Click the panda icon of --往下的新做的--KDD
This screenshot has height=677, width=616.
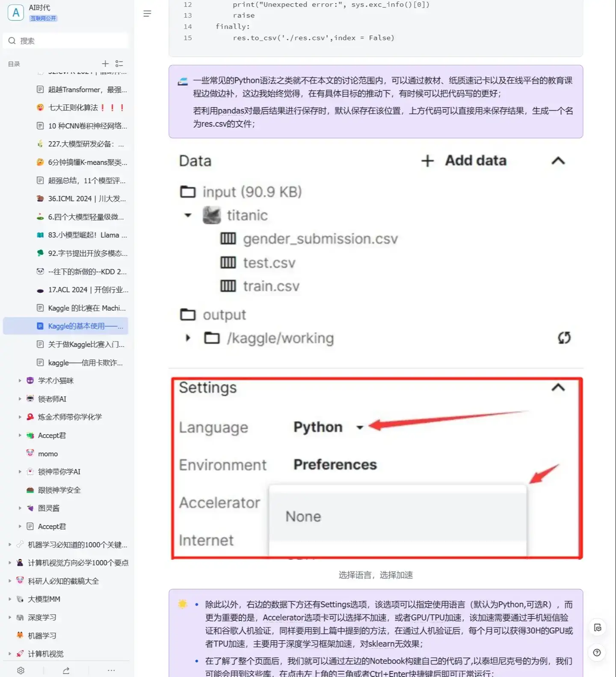[x=40, y=271]
